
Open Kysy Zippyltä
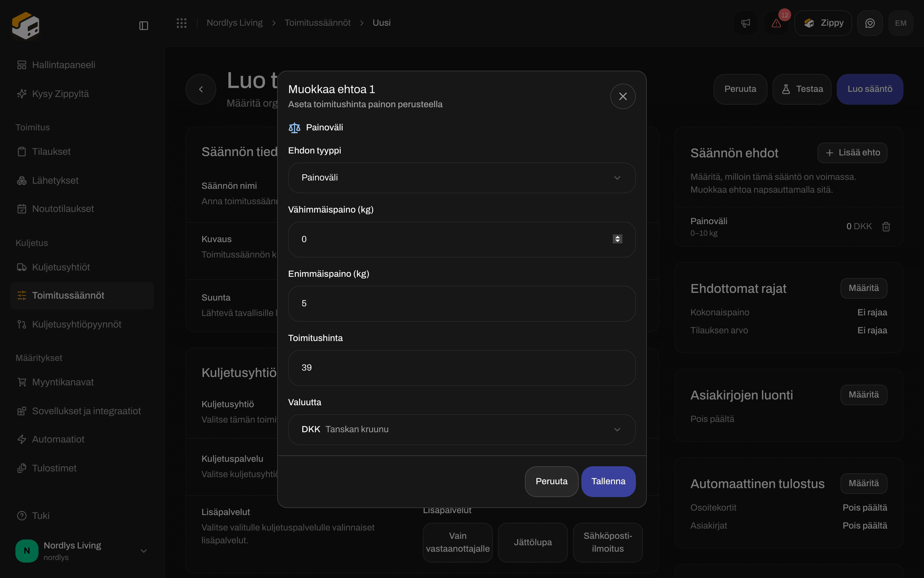82,94
